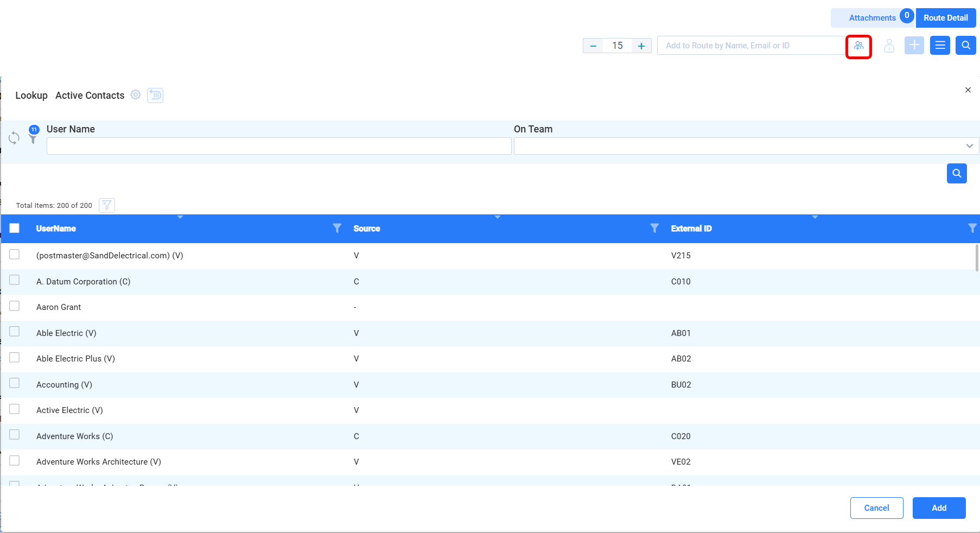
Task: Click the Adventure Works Architecture (V) name
Action: [99, 462]
